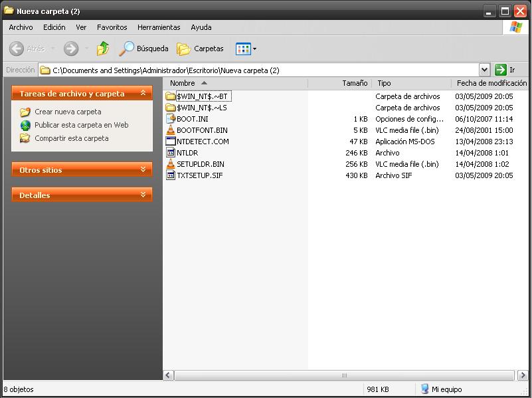532x398 pixels.
Task: Collapse Tareas de archivo y carpeta panel
Action: [x=143, y=94]
